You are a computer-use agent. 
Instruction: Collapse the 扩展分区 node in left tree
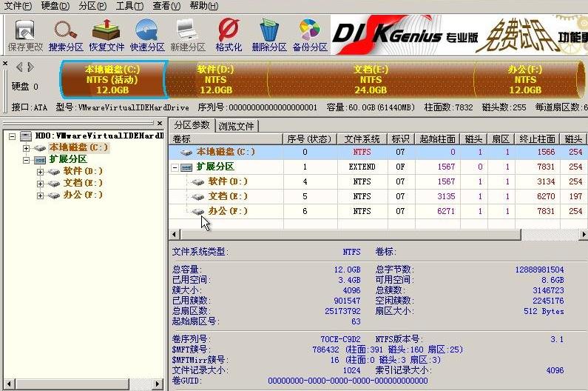click(27, 160)
